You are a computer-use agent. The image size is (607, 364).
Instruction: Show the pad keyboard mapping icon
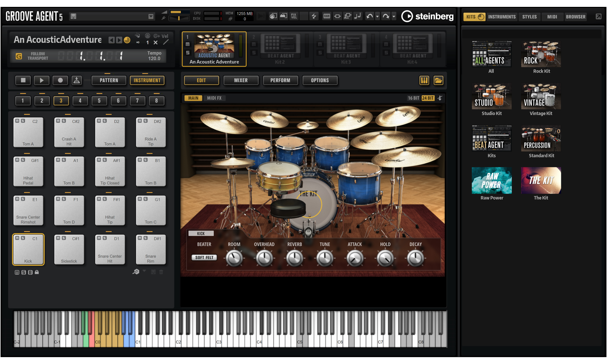pyautogui.click(x=424, y=80)
